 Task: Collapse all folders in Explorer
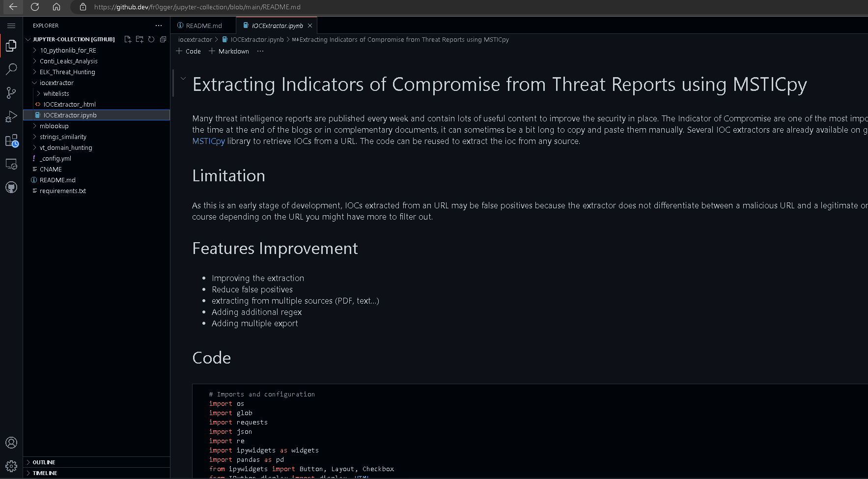click(163, 39)
